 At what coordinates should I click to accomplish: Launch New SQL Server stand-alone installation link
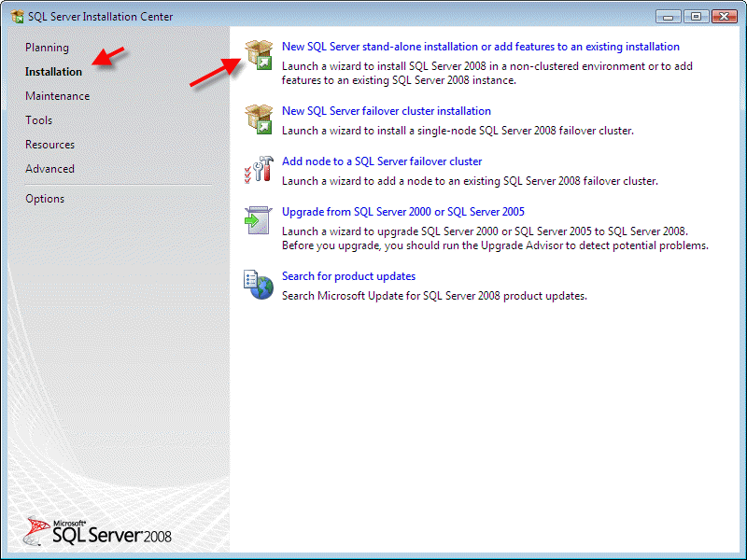coord(481,47)
